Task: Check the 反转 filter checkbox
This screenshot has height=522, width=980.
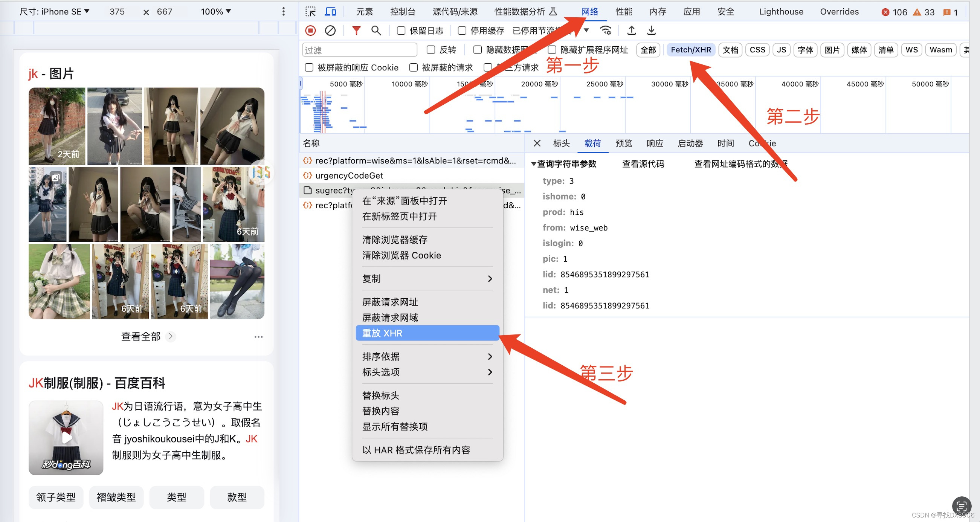Action: tap(430, 50)
